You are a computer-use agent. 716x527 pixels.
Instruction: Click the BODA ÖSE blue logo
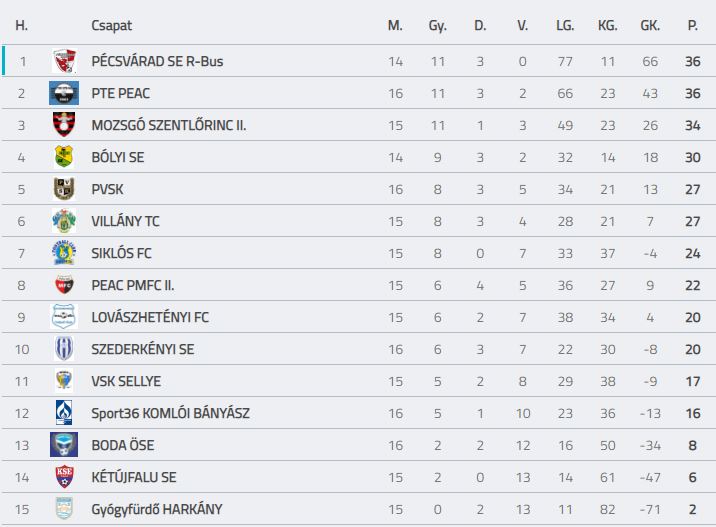(x=64, y=445)
